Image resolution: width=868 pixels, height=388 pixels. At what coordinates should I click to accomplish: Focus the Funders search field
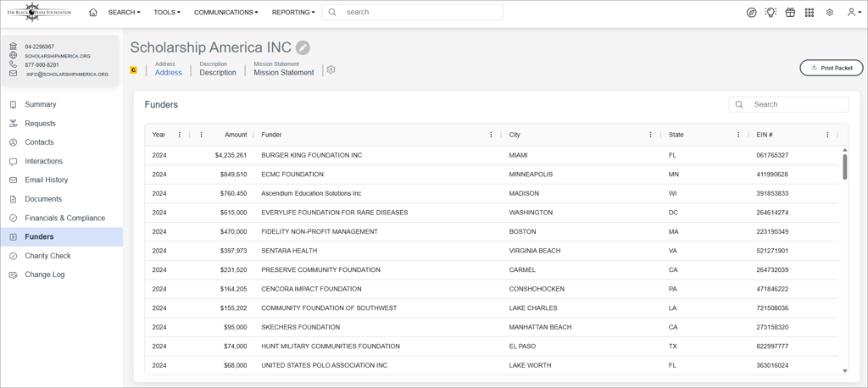pos(788,104)
